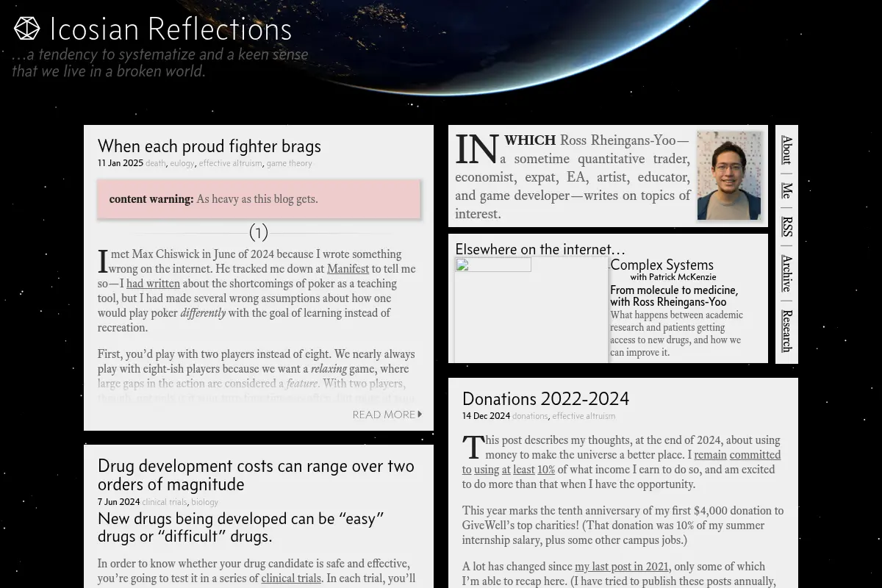Screen dimensions: 882x588
Task: Open post 'When each proud fighter brags'
Action: [209, 146]
